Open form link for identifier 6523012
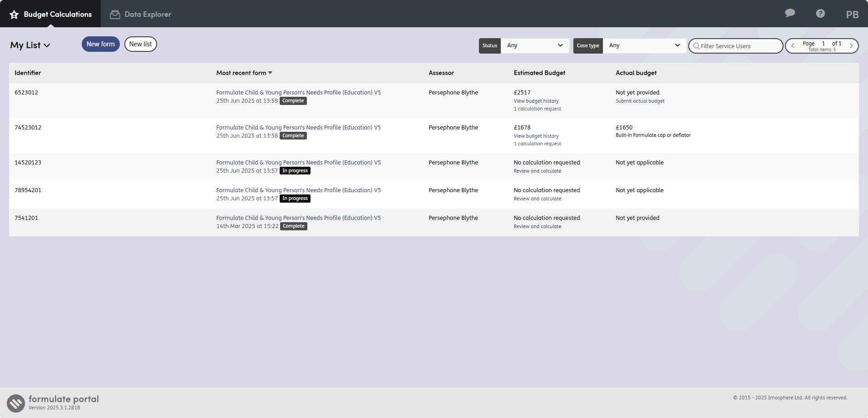 pyautogui.click(x=298, y=92)
